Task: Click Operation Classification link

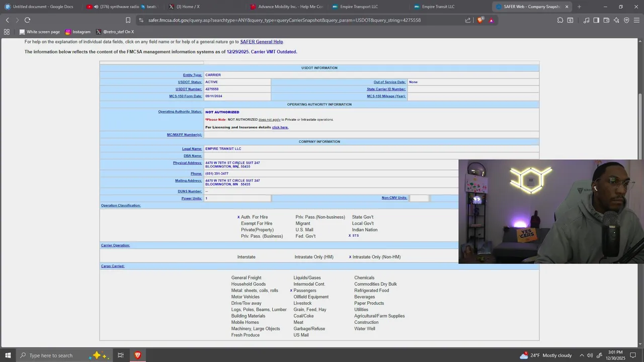Action: tap(121, 205)
